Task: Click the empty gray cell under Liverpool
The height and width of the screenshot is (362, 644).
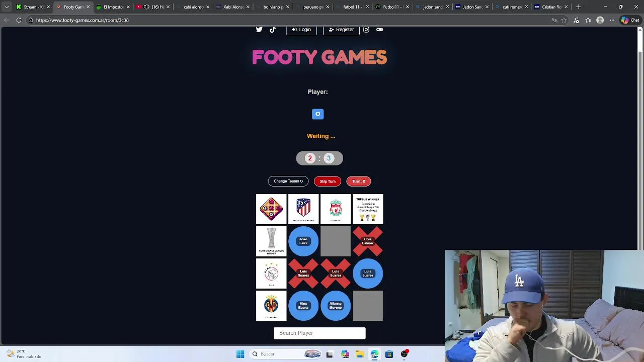Action: tap(336, 241)
